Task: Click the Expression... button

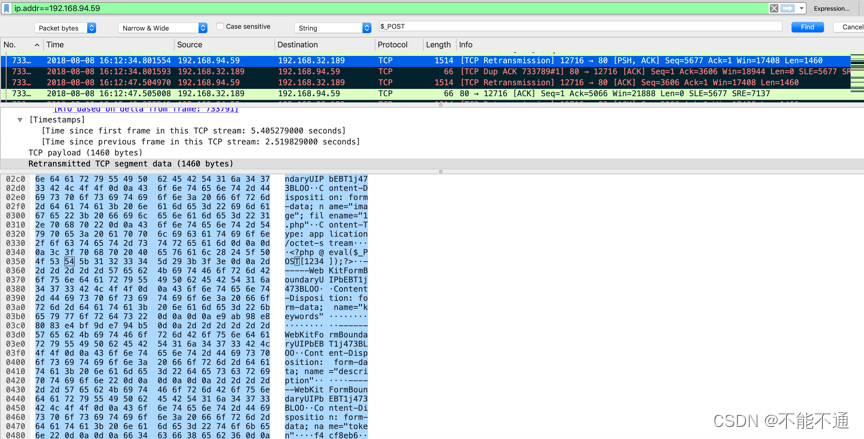Action: pyautogui.click(x=831, y=8)
